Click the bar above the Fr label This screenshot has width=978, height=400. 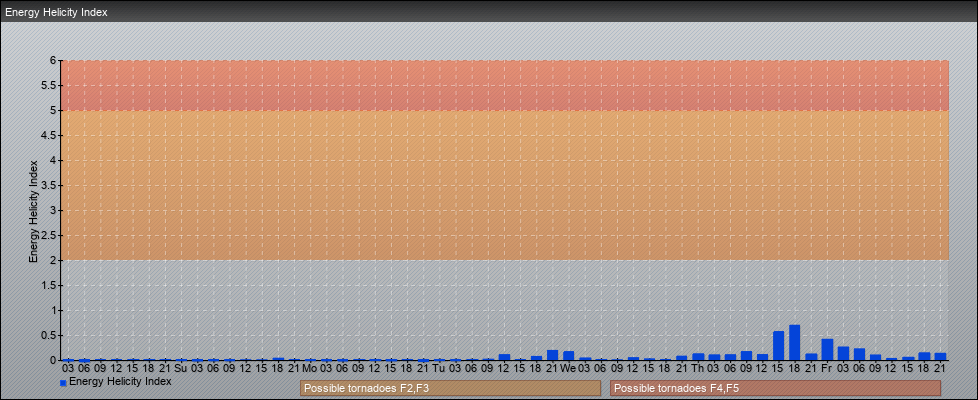(x=827, y=349)
